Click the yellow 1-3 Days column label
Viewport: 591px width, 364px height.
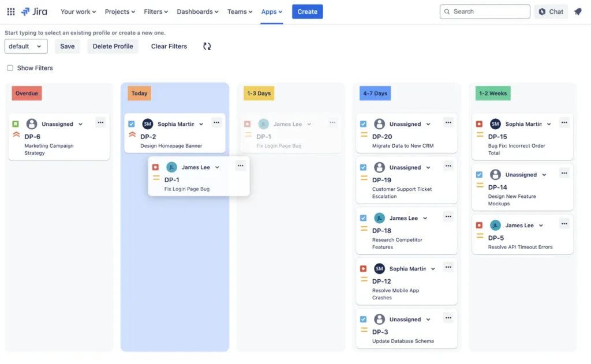259,93
